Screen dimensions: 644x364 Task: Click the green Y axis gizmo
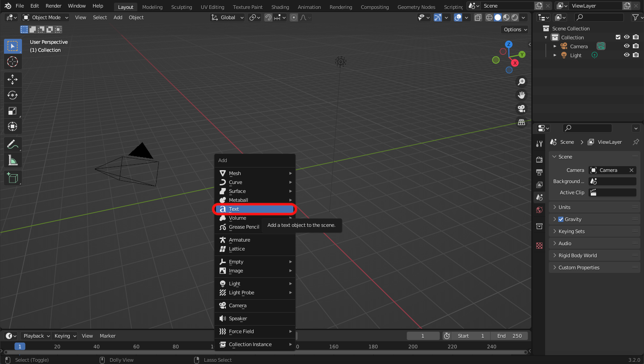tap(522, 54)
